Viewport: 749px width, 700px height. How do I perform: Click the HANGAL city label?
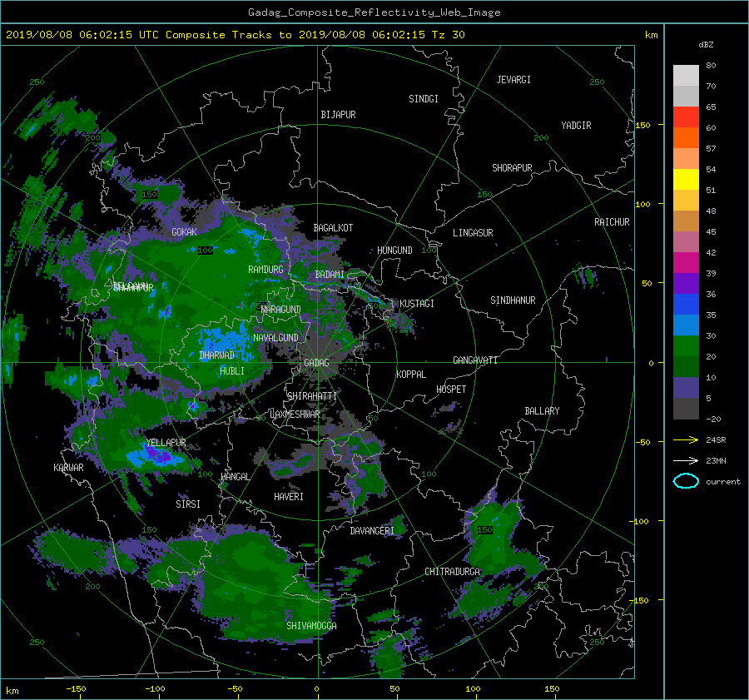click(x=235, y=477)
